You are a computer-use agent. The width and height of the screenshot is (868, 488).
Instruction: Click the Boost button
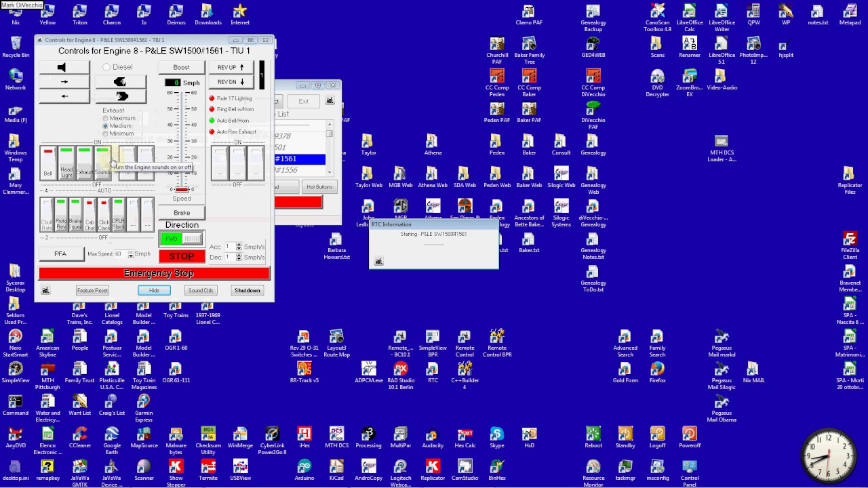(x=181, y=67)
